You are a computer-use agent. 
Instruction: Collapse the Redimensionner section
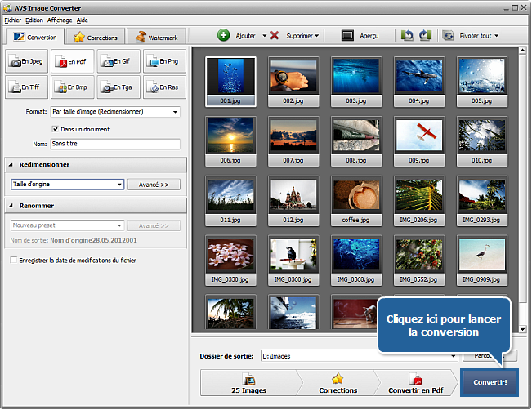click(x=12, y=165)
